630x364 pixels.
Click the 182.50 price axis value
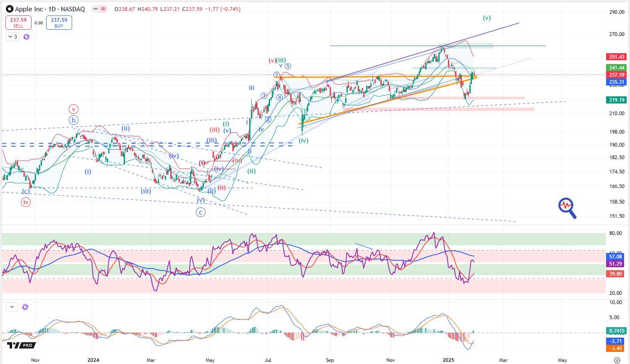616,157
